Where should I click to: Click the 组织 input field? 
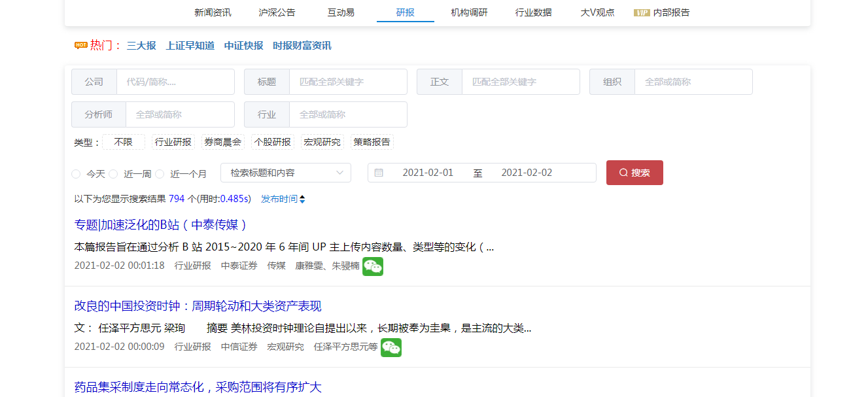[693, 82]
